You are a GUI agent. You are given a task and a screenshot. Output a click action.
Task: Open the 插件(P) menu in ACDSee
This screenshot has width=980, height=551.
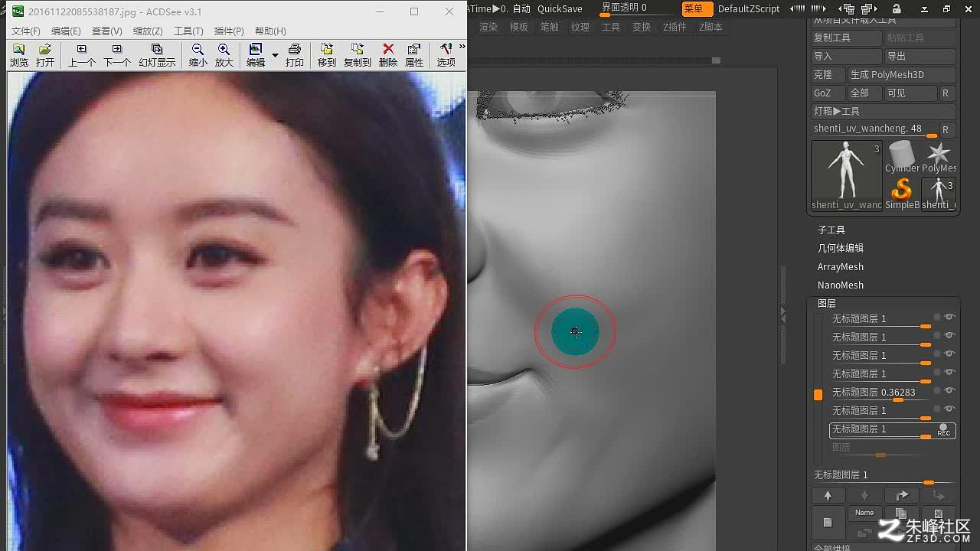[x=229, y=31]
